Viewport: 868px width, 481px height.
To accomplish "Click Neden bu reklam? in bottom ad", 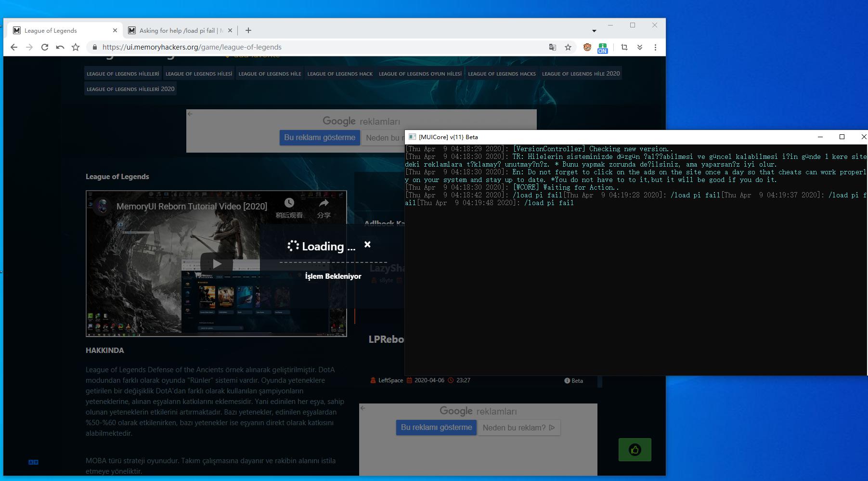I will tap(519, 428).
